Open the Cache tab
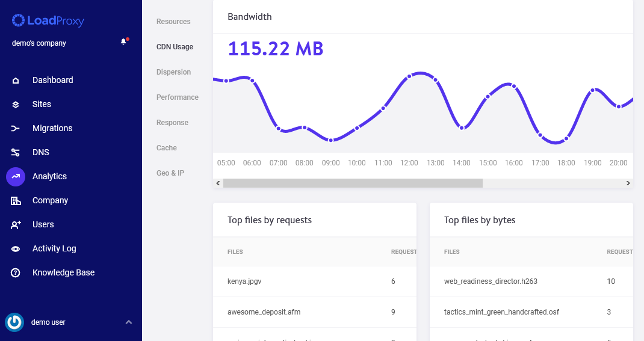 [x=166, y=148]
